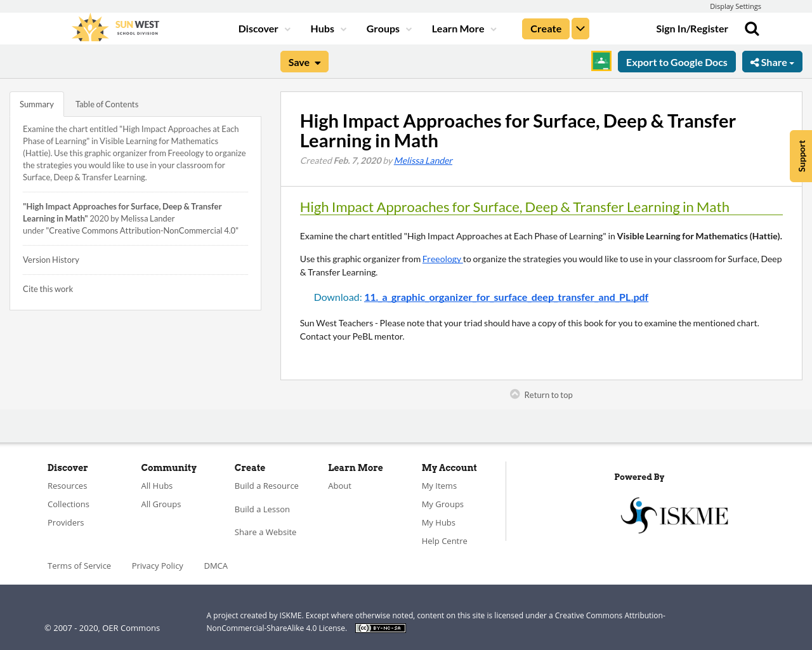The height and width of the screenshot is (650, 812).
Task: Select the Summary tab
Action: 36,103
